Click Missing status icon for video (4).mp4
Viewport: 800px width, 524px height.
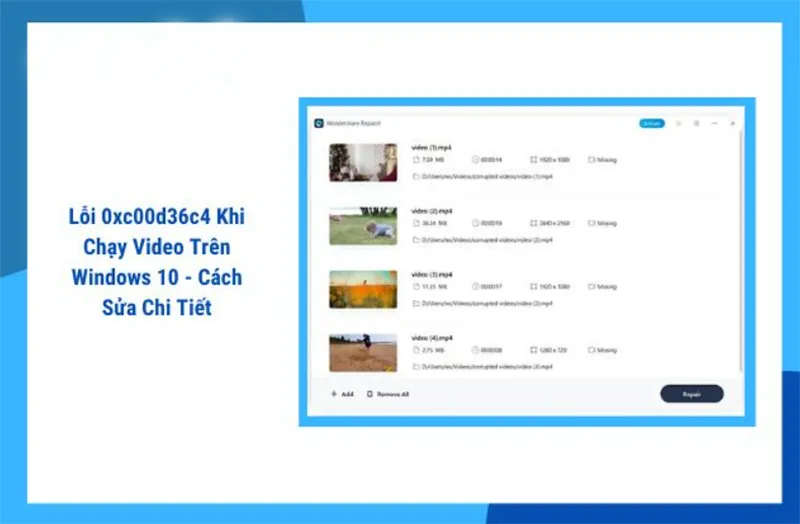592,350
